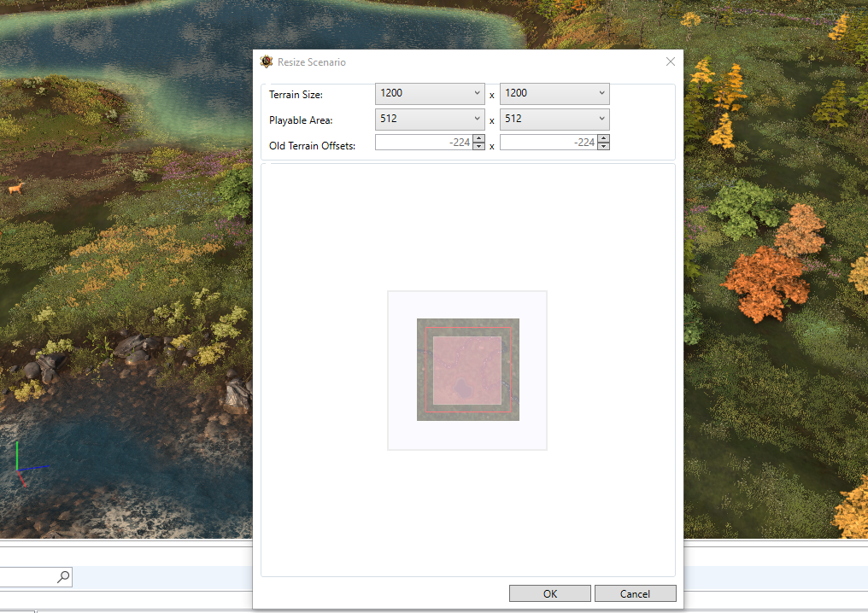Click the deer in the editor viewport
The image size is (868, 613).
(16, 189)
